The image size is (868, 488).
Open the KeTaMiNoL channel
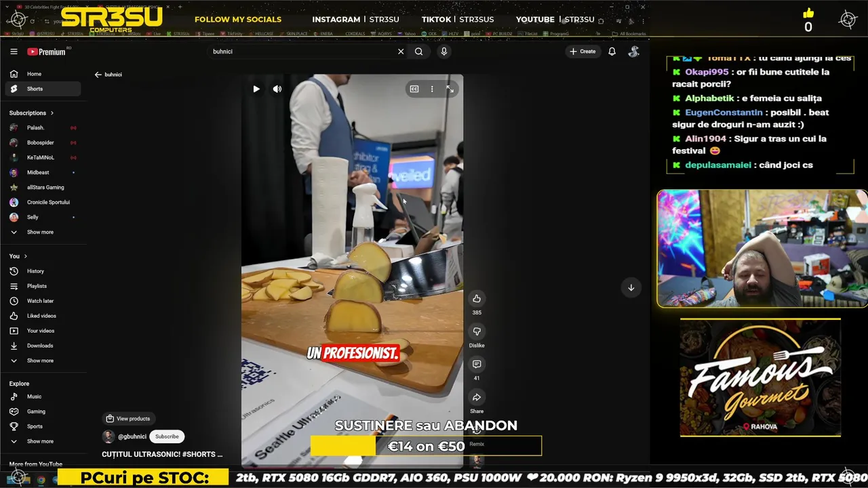pyautogui.click(x=43, y=157)
